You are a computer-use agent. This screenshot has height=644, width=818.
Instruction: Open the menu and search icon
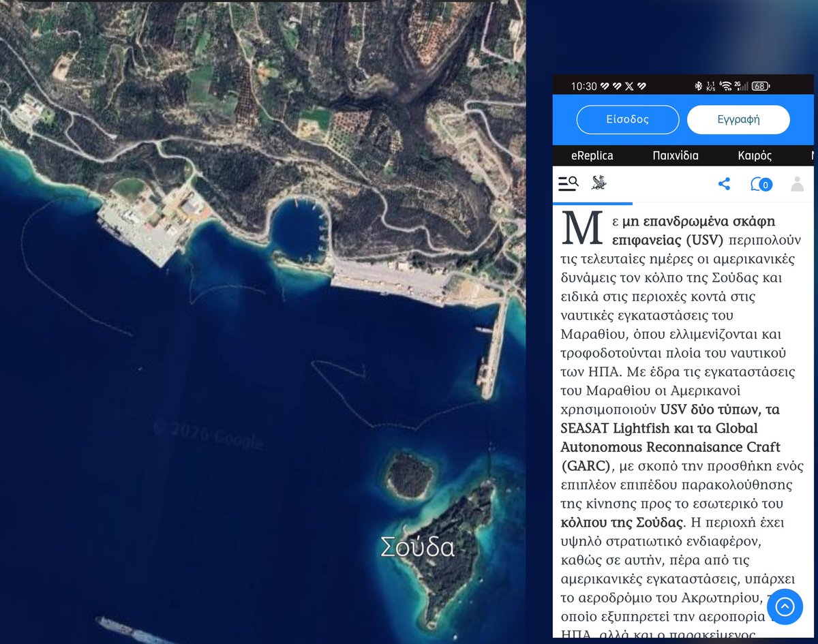point(568,183)
